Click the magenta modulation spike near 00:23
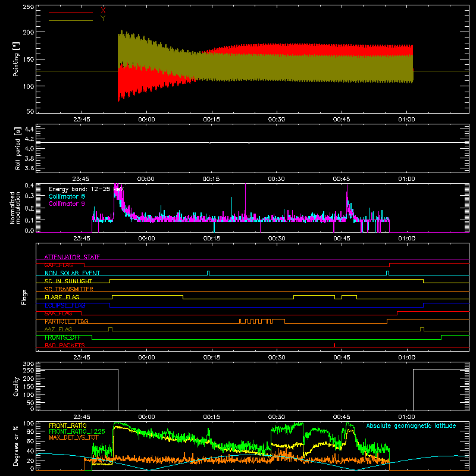This screenshot has height=476, width=476. click(245, 201)
